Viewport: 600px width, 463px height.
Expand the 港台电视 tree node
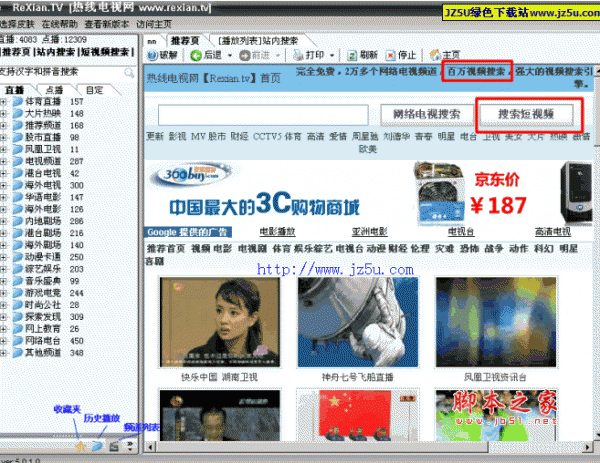point(3,174)
